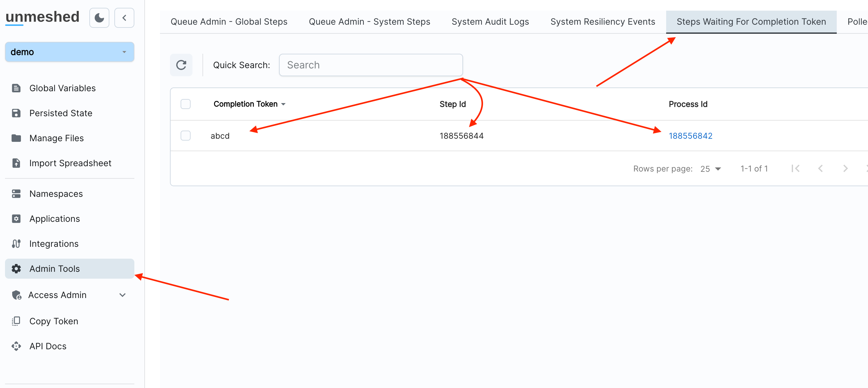Open API Docs icon in sidebar
Image resolution: width=868 pixels, height=388 pixels.
click(16, 346)
